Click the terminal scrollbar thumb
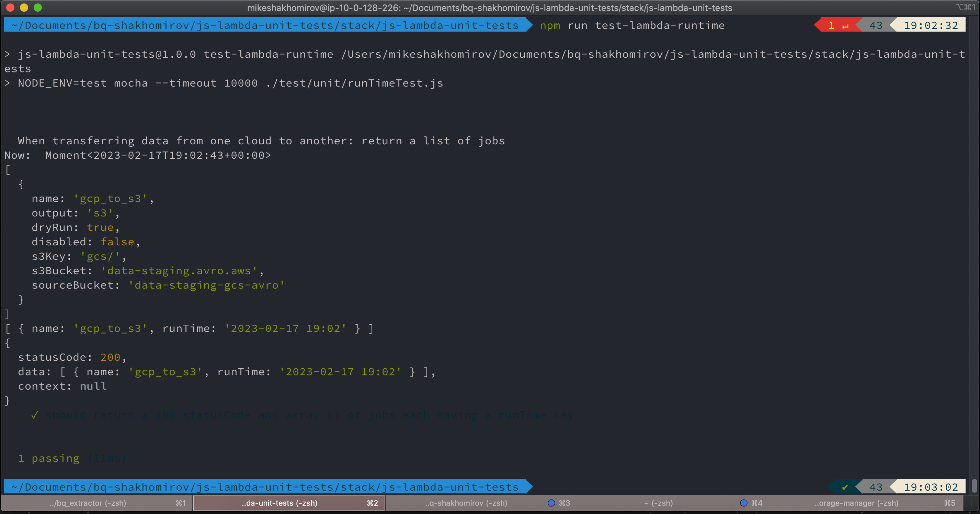 [x=974, y=485]
